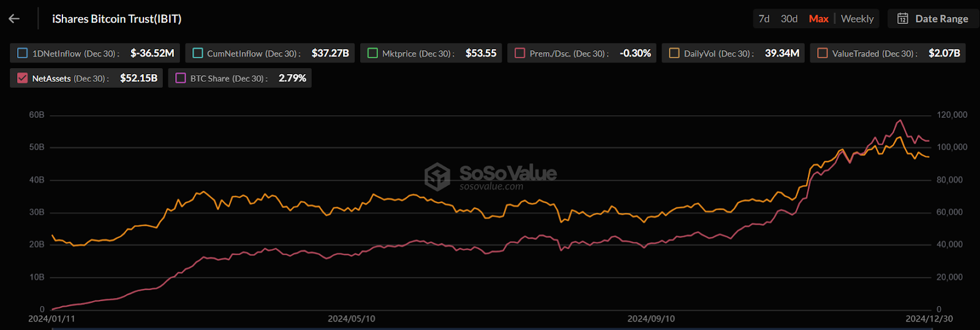
Task: Click the 100,000 right axis label
Action: (x=952, y=147)
